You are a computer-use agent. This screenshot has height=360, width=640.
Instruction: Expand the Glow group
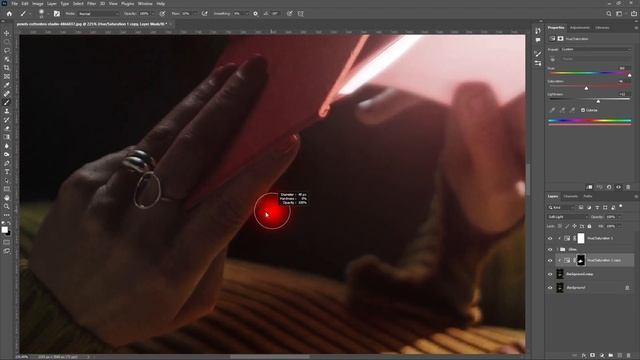click(x=557, y=249)
